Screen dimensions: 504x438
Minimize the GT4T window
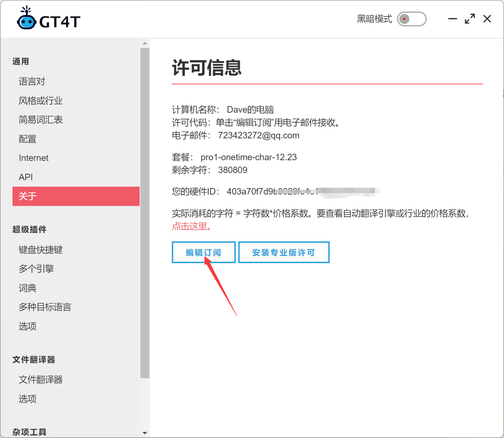coord(453,19)
